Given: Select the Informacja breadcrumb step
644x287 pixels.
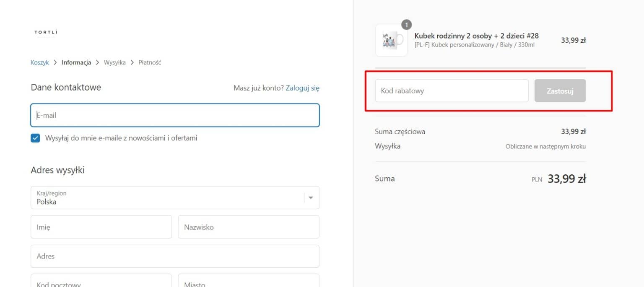Looking at the screenshot, I should (x=76, y=62).
